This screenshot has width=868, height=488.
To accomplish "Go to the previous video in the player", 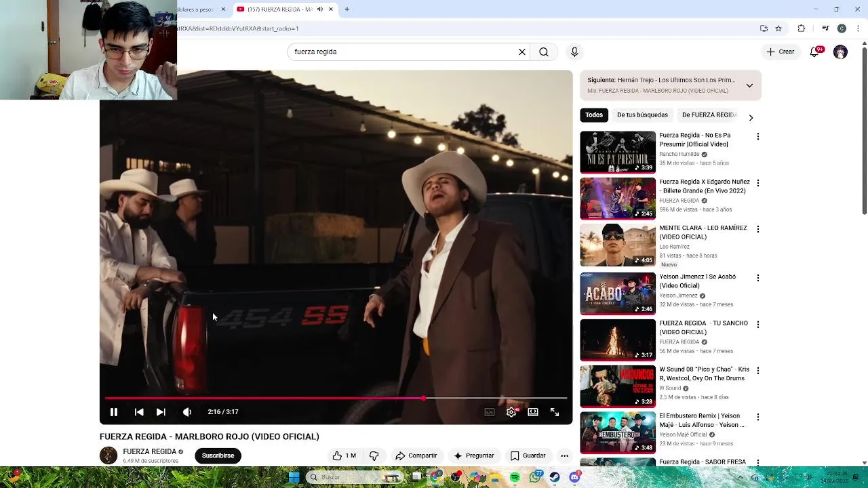I will point(139,412).
